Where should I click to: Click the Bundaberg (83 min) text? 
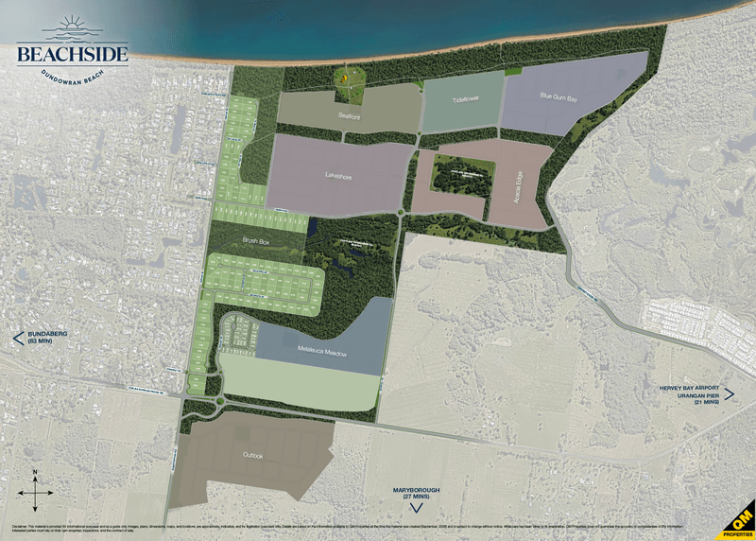tap(47, 338)
